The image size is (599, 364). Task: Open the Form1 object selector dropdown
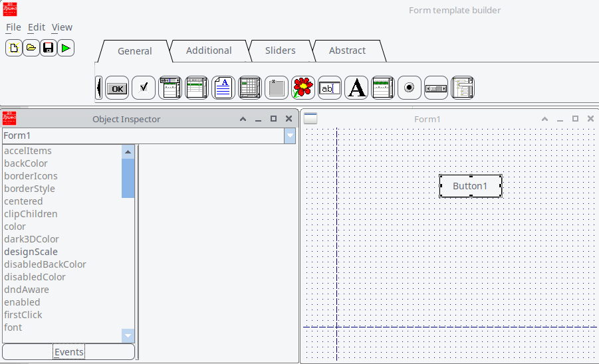click(290, 136)
